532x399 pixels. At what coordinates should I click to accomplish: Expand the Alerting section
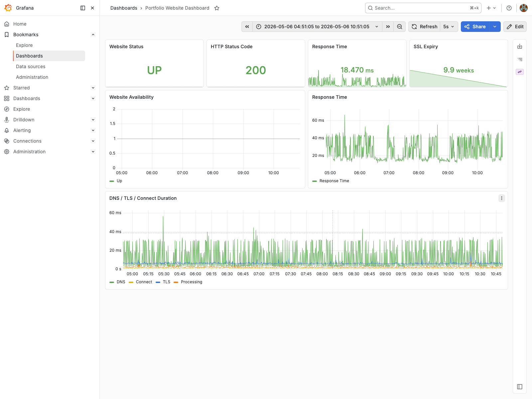pyautogui.click(x=93, y=130)
